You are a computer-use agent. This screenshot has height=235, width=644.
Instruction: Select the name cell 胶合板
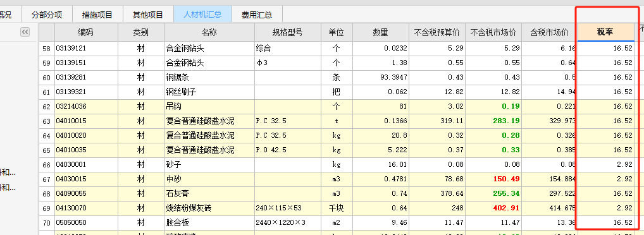point(209,223)
